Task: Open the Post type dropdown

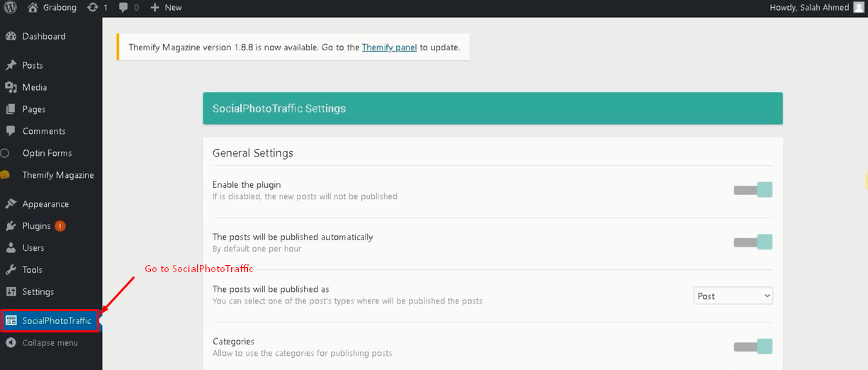Action: point(733,296)
